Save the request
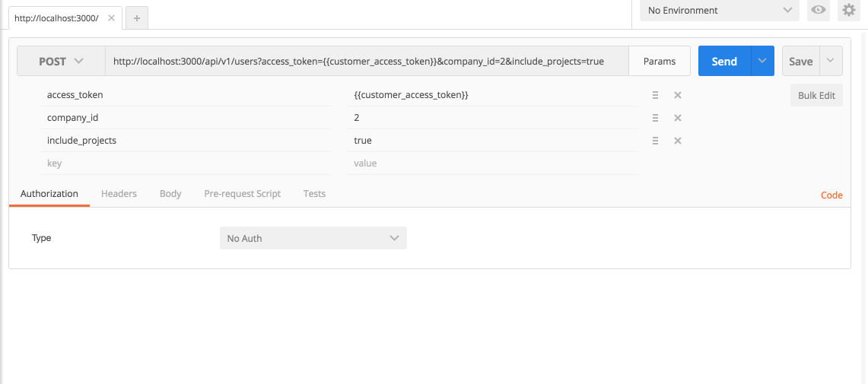The width and height of the screenshot is (868, 384). coord(800,61)
